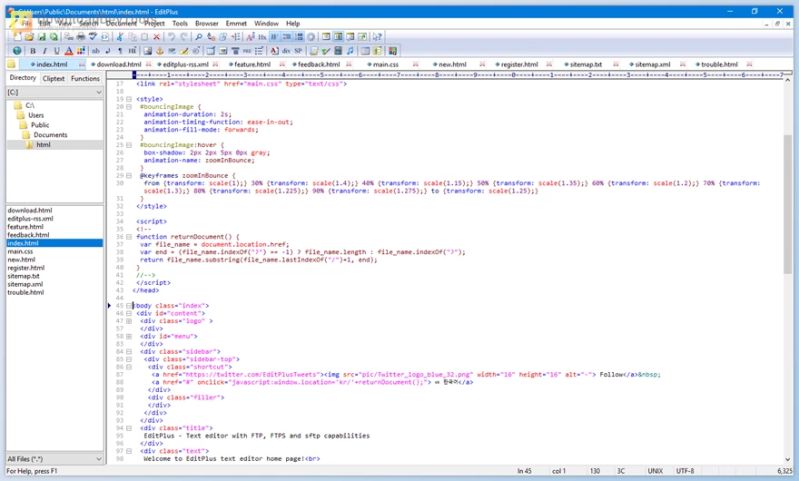Viewport: 799px width, 481px height.
Task: Apply Underline tag with U icon
Action: pyautogui.click(x=56, y=50)
